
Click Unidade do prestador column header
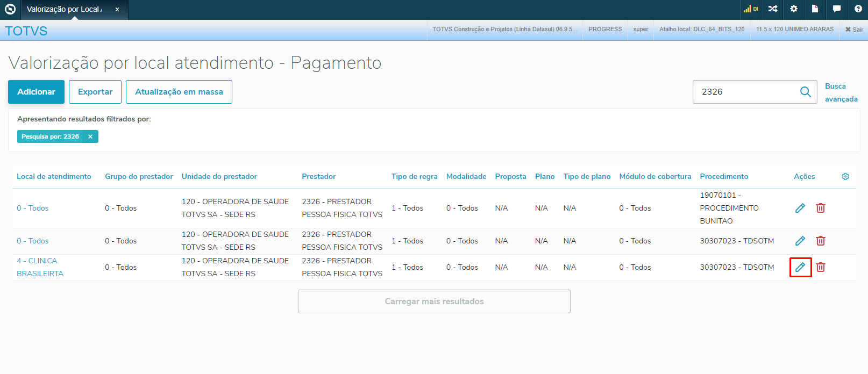tap(219, 176)
